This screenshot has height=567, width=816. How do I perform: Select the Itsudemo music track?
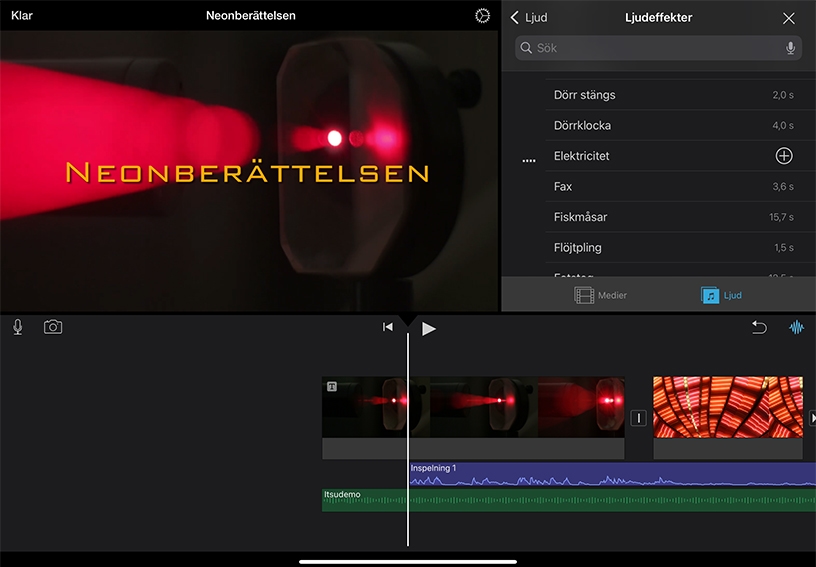point(569,500)
